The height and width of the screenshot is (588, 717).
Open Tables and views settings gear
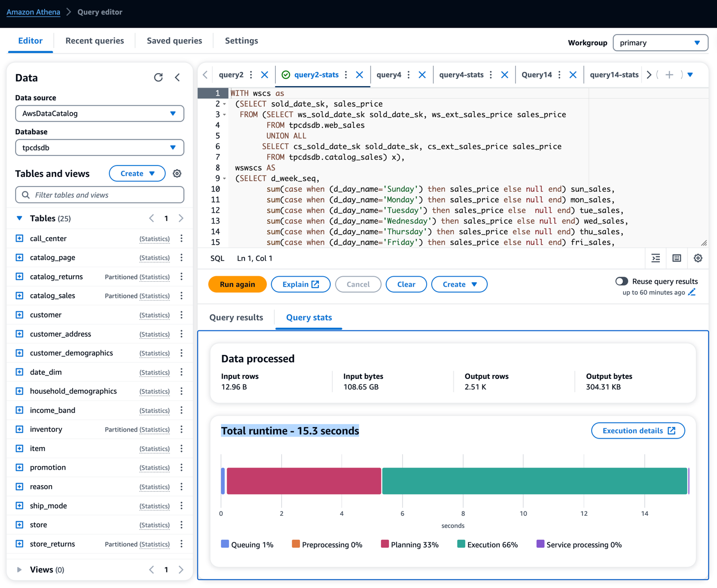coord(177,173)
